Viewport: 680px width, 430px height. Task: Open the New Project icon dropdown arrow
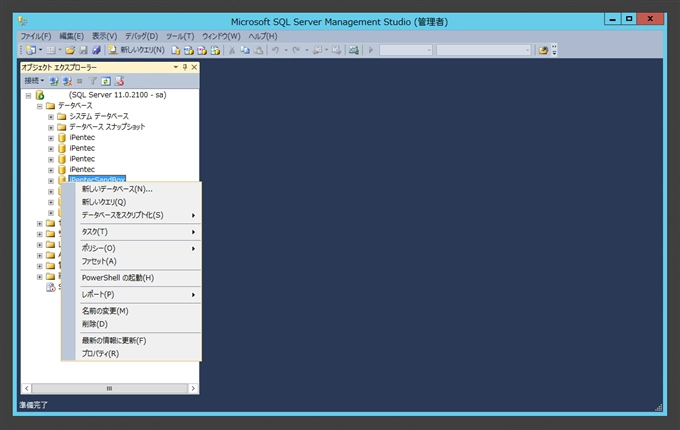[x=41, y=50]
